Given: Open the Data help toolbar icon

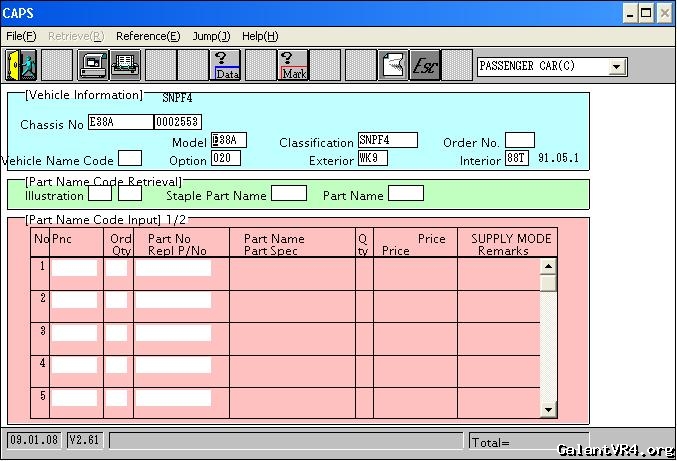Looking at the screenshot, I should [x=227, y=66].
